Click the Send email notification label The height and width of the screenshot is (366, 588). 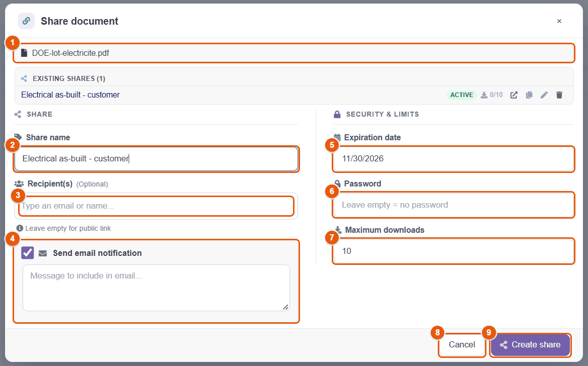97,253
